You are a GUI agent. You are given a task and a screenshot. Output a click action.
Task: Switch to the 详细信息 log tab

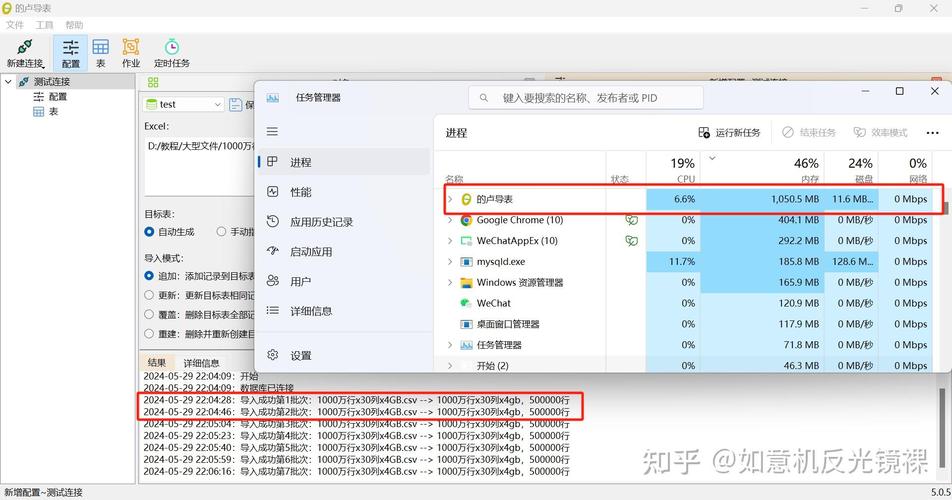pos(202,363)
